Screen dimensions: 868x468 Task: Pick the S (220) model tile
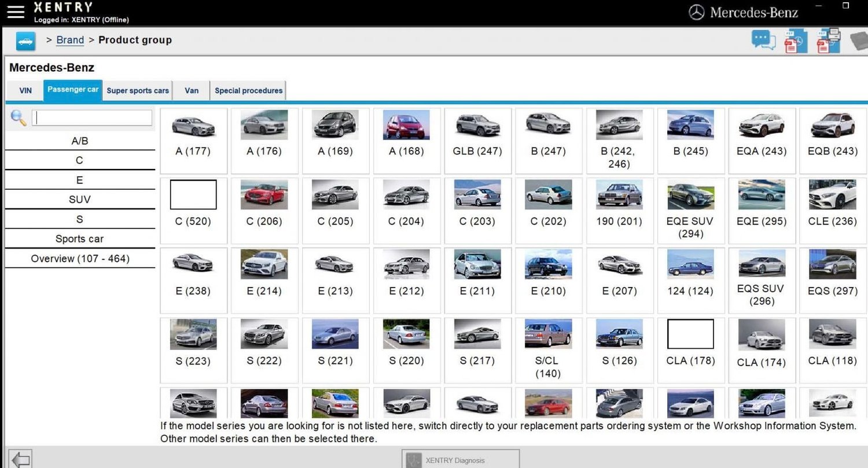pos(406,351)
